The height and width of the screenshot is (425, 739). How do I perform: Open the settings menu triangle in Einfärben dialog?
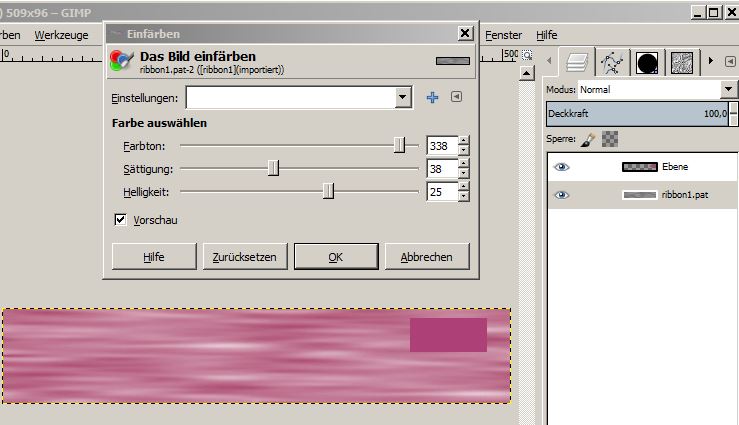pyautogui.click(x=456, y=97)
